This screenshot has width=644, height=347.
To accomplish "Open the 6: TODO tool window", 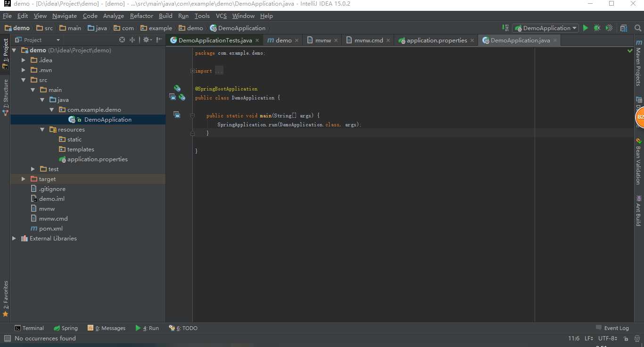I will point(183,328).
